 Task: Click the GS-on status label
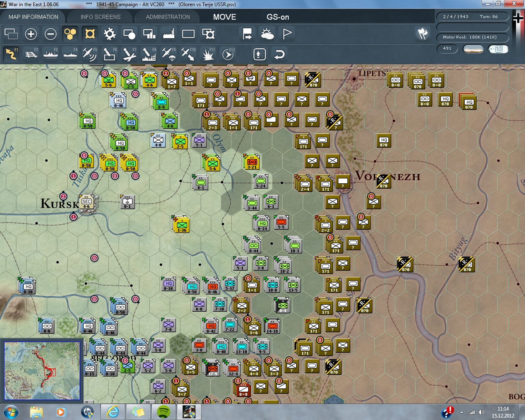click(x=278, y=17)
